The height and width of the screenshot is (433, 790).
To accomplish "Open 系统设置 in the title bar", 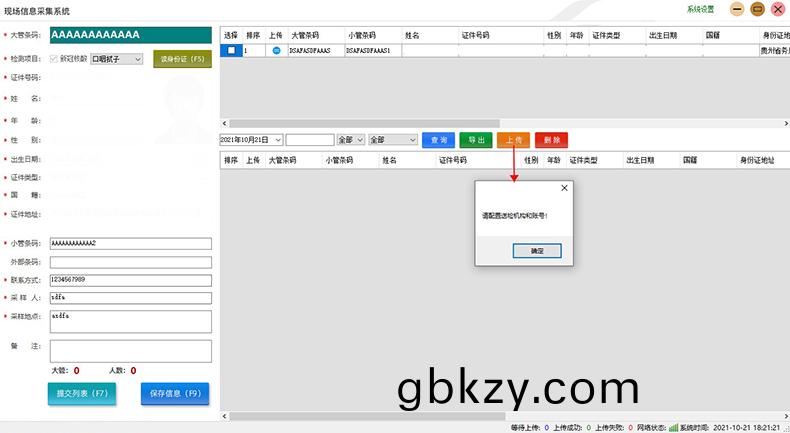I will pyautogui.click(x=700, y=9).
